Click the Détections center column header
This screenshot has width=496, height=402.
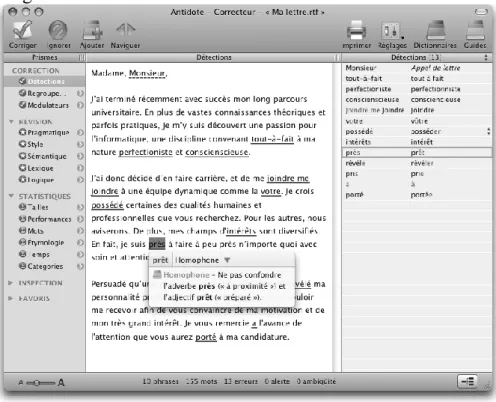(214, 57)
